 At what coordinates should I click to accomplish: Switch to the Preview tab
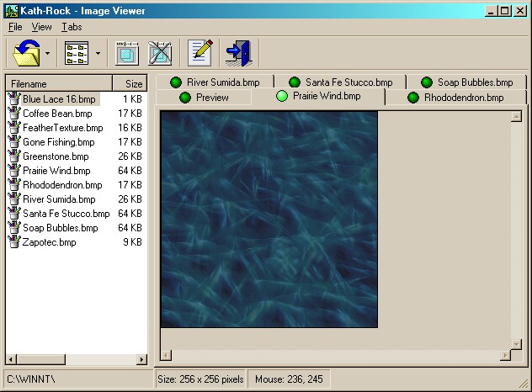[204, 98]
